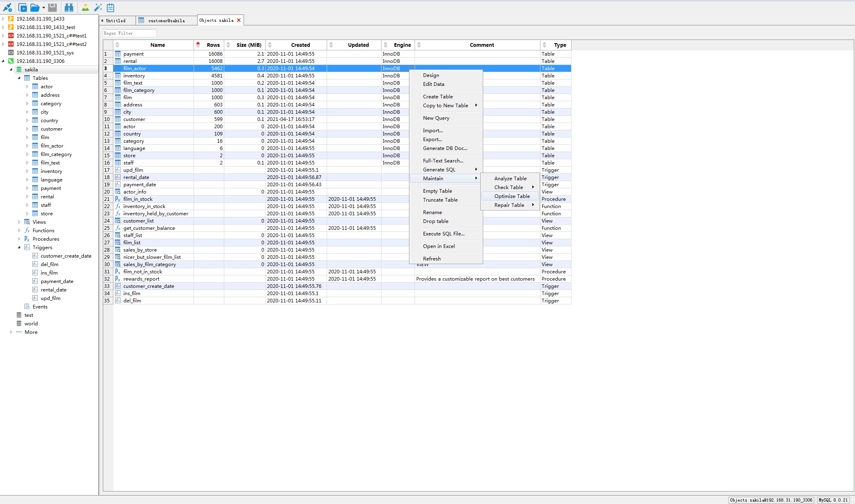Select Truncate Table in context menu
The height and width of the screenshot is (504, 855).
(x=440, y=200)
